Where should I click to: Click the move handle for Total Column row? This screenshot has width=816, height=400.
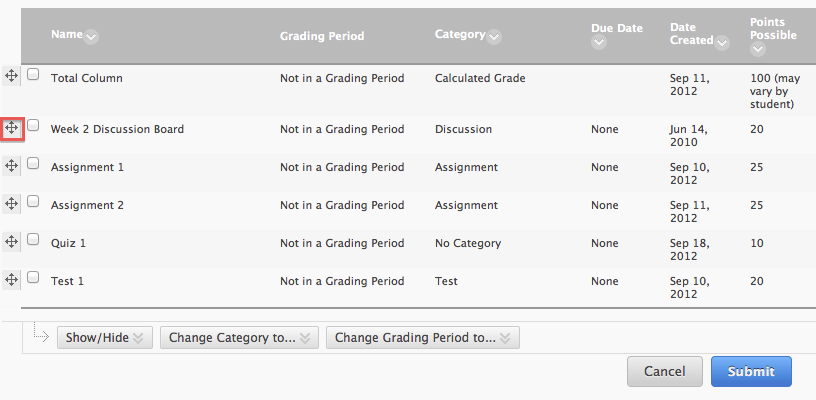(11, 77)
